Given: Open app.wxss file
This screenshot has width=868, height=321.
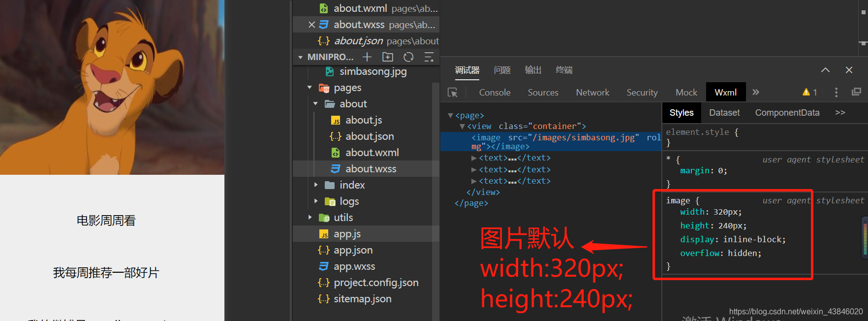Looking at the screenshot, I should (354, 266).
